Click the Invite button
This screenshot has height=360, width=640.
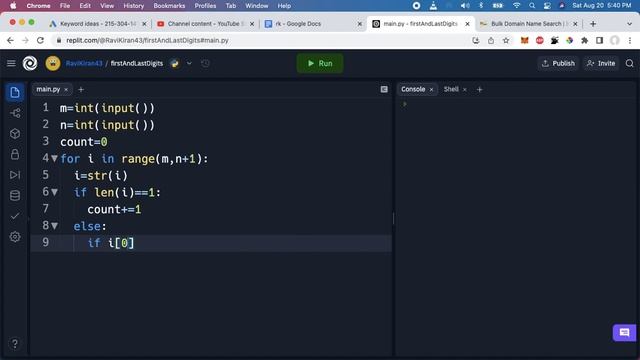coord(601,63)
